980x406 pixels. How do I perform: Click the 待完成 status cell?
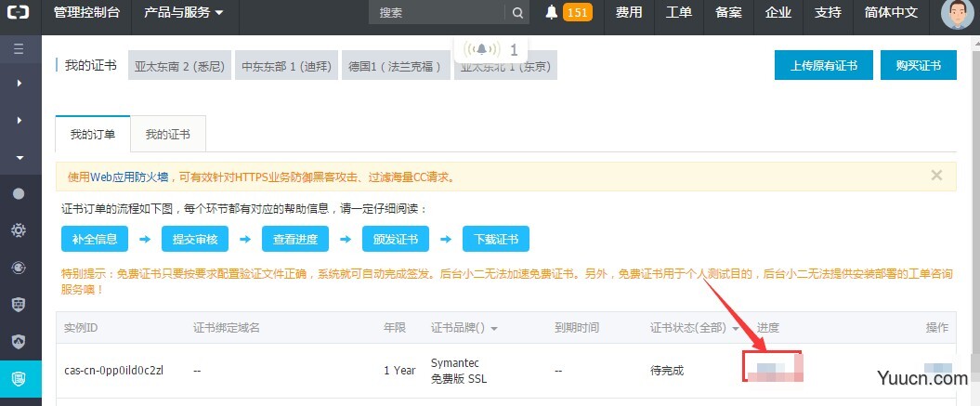click(667, 371)
